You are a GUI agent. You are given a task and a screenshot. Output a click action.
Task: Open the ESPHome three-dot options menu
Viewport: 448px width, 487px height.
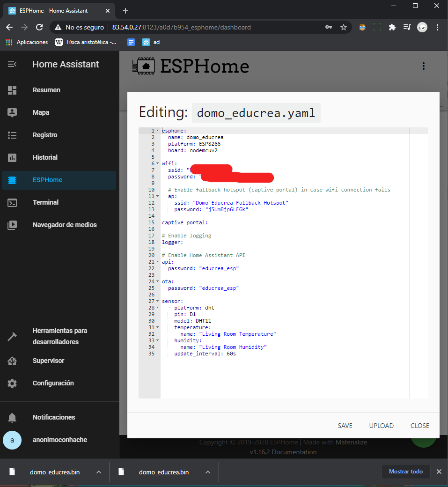pos(424,66)
